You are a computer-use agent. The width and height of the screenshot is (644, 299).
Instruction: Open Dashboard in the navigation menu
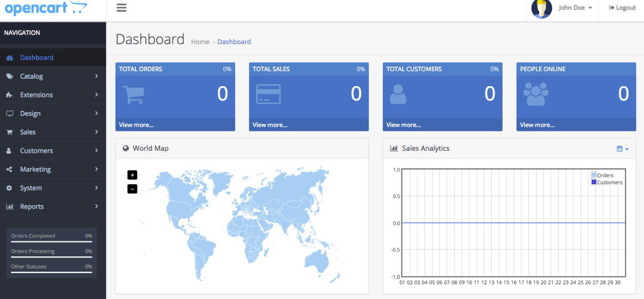53,57
